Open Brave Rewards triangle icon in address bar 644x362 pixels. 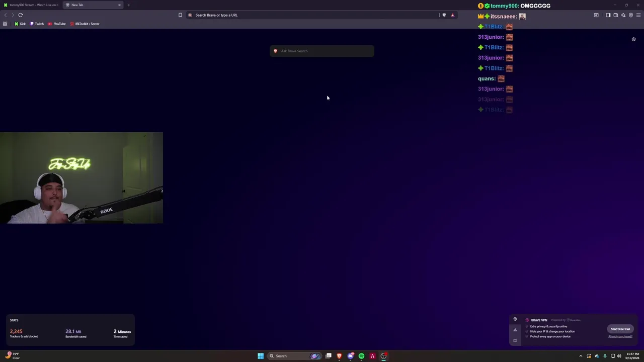pos(452,15)
